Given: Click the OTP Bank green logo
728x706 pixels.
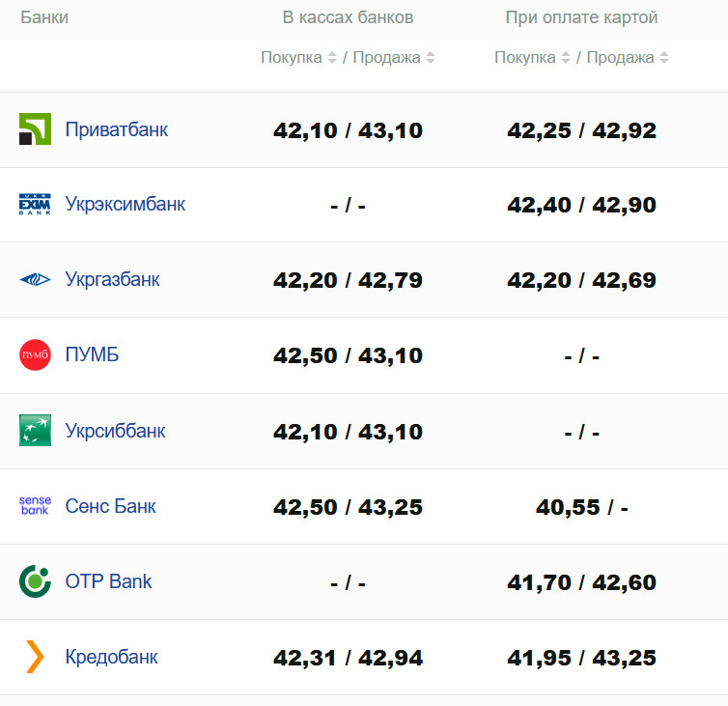Looking at the screenshot, I should (x=35, y=581).
